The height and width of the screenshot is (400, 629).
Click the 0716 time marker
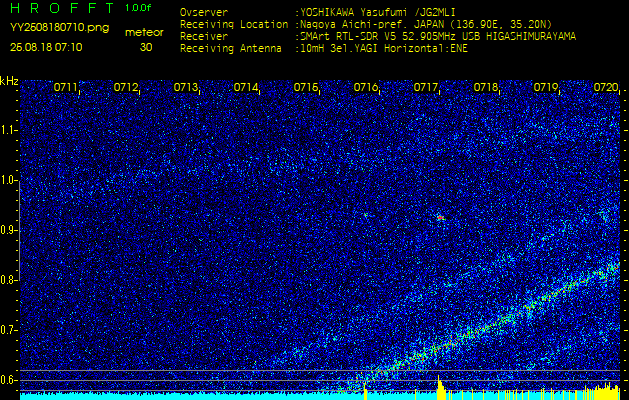pos(365,87)
